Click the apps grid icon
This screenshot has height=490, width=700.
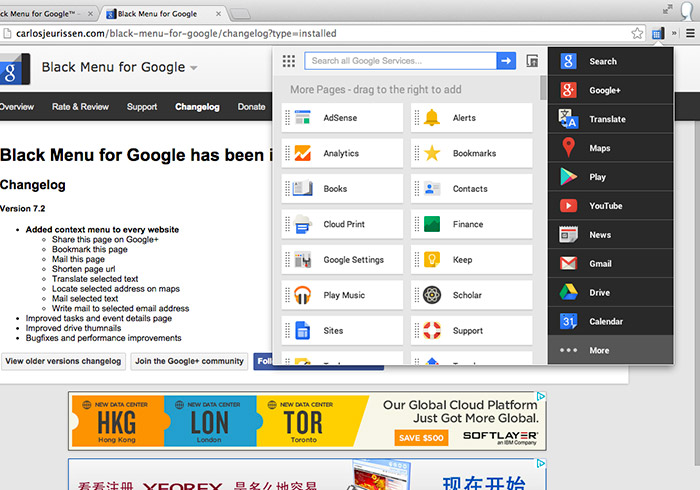tap(289, 61)
